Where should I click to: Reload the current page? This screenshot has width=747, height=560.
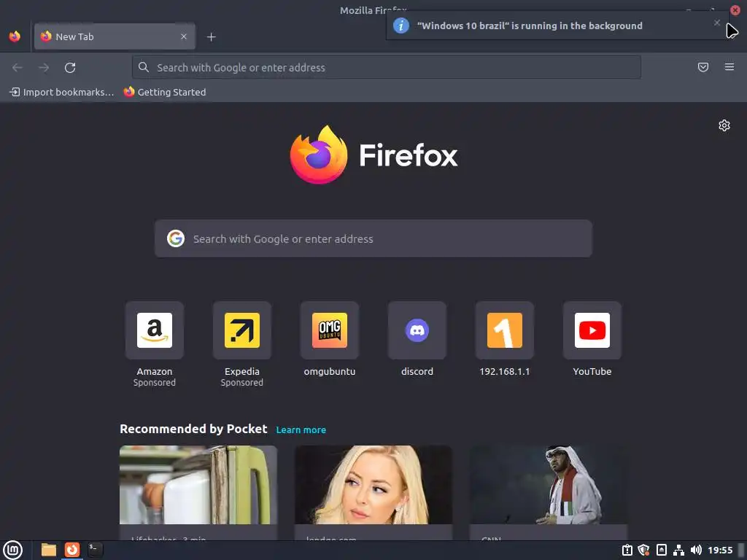click(70, 68)
